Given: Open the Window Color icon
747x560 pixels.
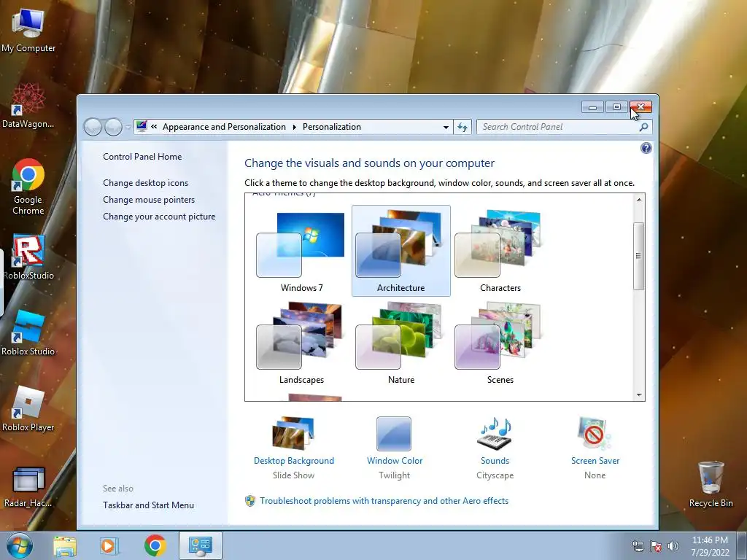Looking at the screenshot, I should click(x=394, y=434).
